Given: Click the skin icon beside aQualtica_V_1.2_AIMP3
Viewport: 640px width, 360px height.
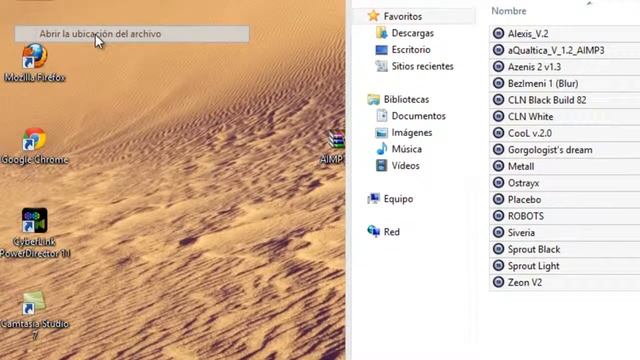Looking at the screenshot, I should [498, 50].
